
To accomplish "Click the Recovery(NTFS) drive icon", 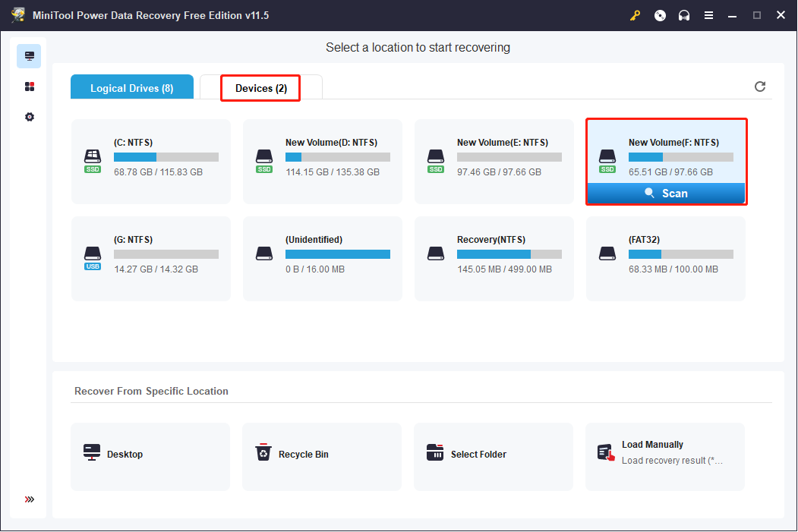I will (x=436, y=253).
